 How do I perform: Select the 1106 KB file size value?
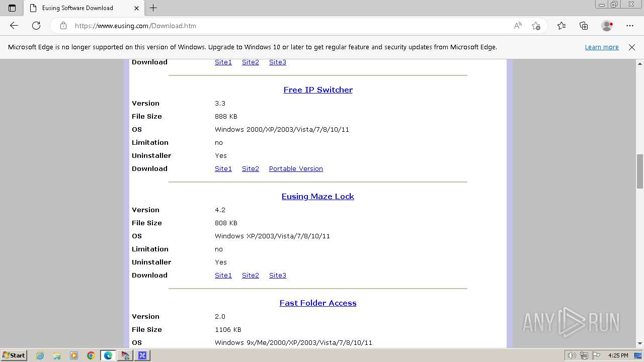[x=228, y=329]
